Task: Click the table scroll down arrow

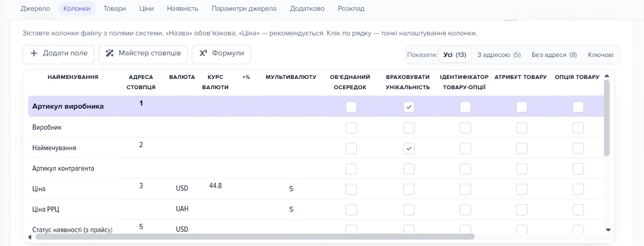Action: point(609,230)
